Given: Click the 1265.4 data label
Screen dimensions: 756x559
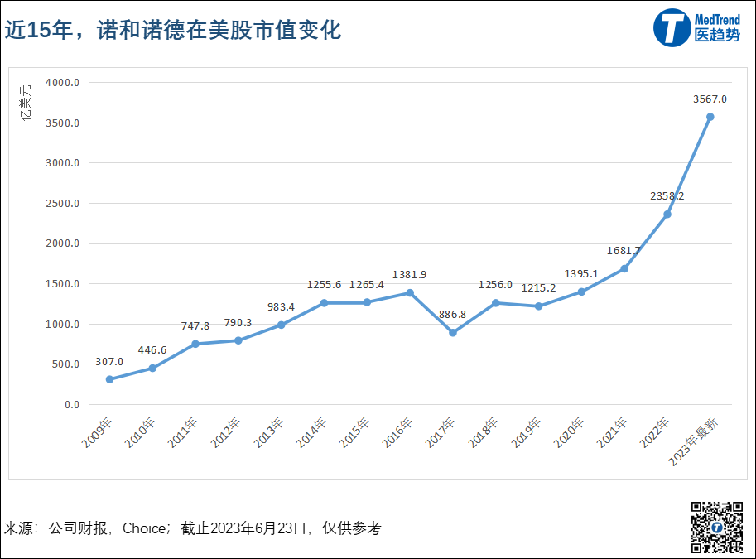Looking at the screenshot, I should pyautogui.click(x=367, y=285).
